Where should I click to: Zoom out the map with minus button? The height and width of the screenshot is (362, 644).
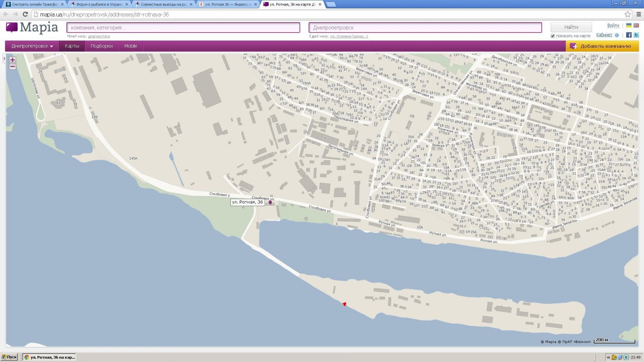tap(12, 66)
